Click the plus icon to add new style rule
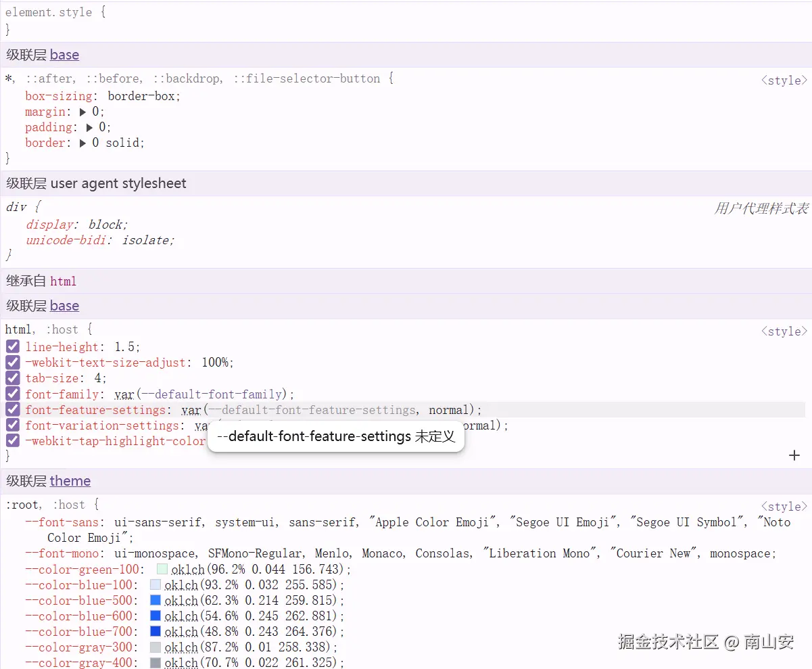812x669 pixels. 794,455
